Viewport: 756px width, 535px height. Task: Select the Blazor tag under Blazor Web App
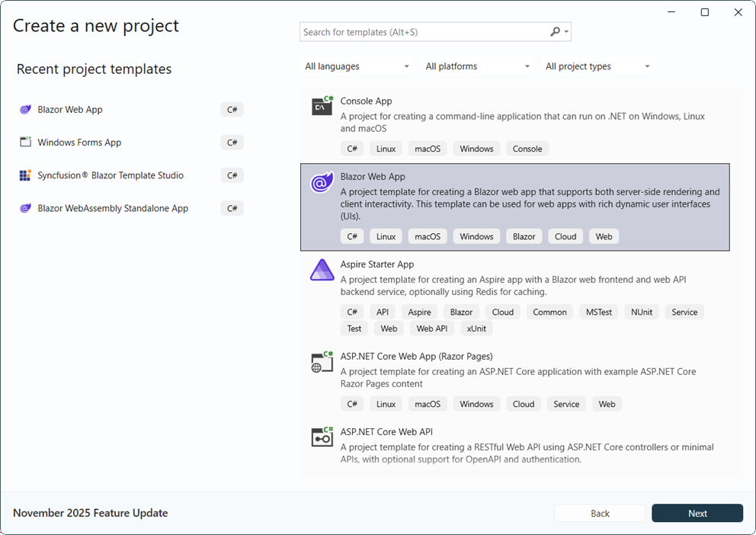click(x=524, y=236)
